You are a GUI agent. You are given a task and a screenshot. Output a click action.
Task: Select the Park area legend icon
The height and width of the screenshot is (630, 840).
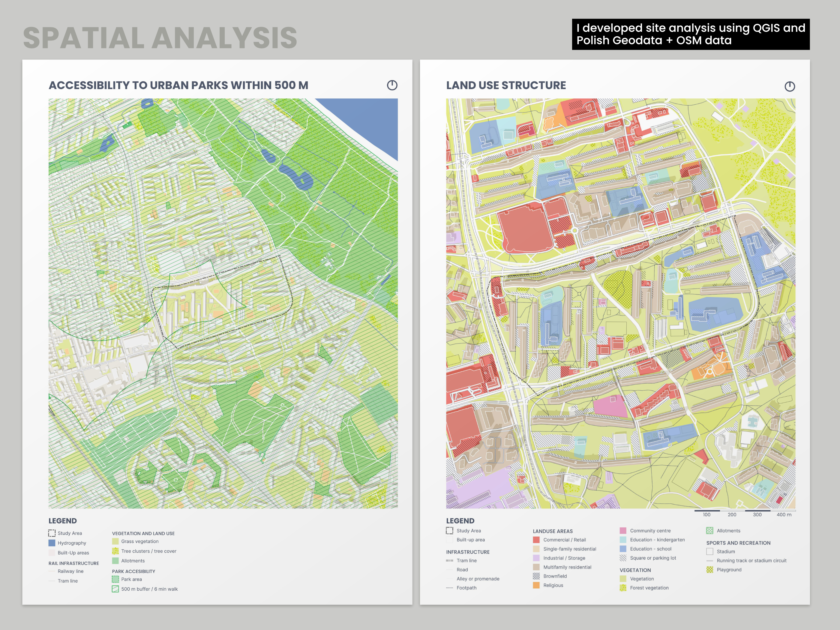click(x=115, y=579)
